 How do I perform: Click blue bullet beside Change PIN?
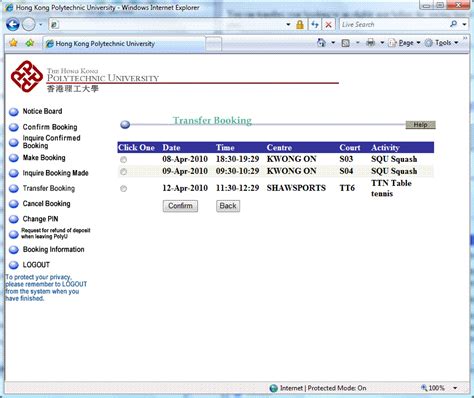pos(14,219)
